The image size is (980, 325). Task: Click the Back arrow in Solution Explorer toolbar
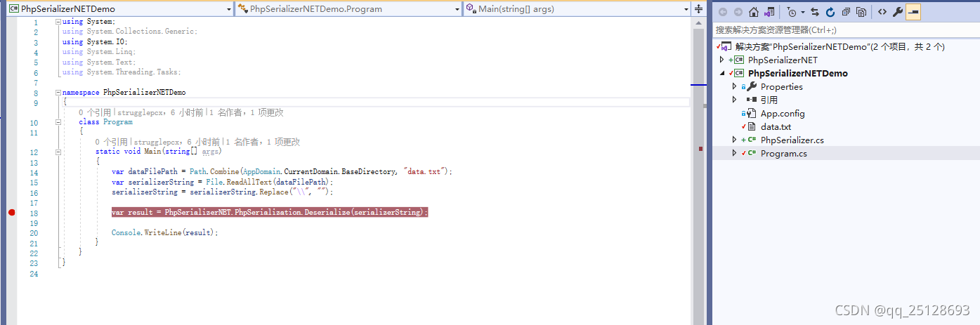(723, 12)
